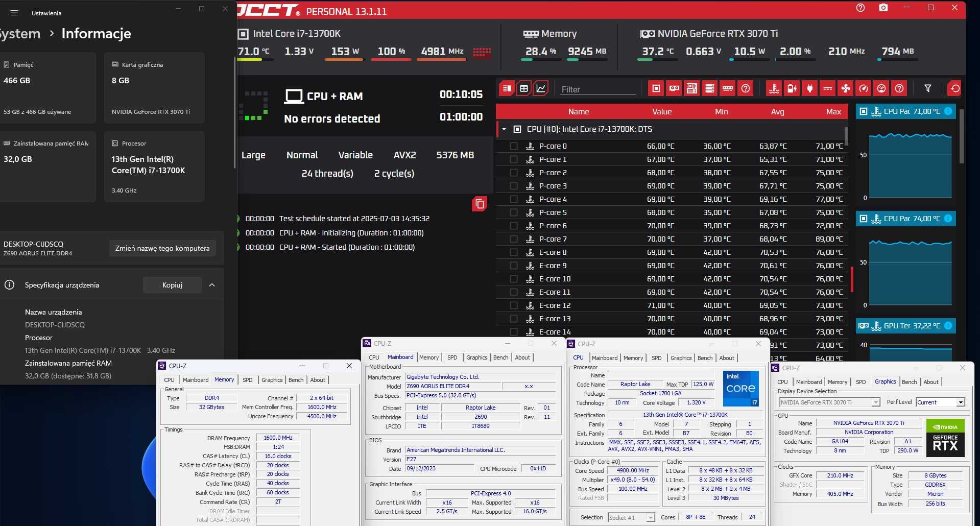The height and width of the screenshot is (526, 980).
Task: Filter sensors by power plug icon
Action: (x=810, y=88)
